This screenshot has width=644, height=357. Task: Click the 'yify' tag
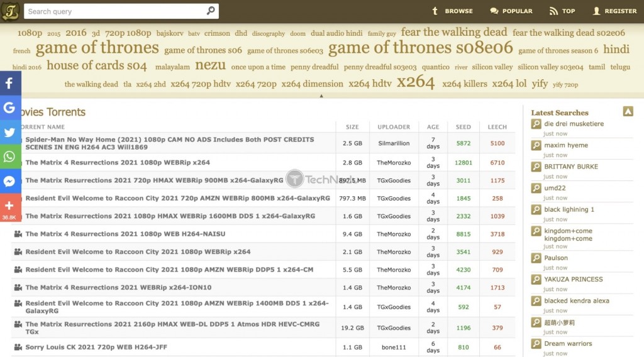pyautogui.click(x=540, y=84)
